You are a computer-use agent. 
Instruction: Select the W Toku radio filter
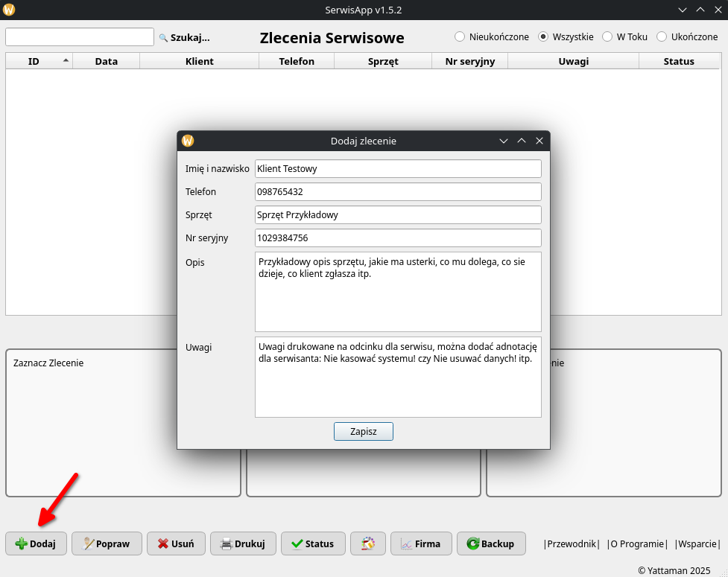pos(607,36)
